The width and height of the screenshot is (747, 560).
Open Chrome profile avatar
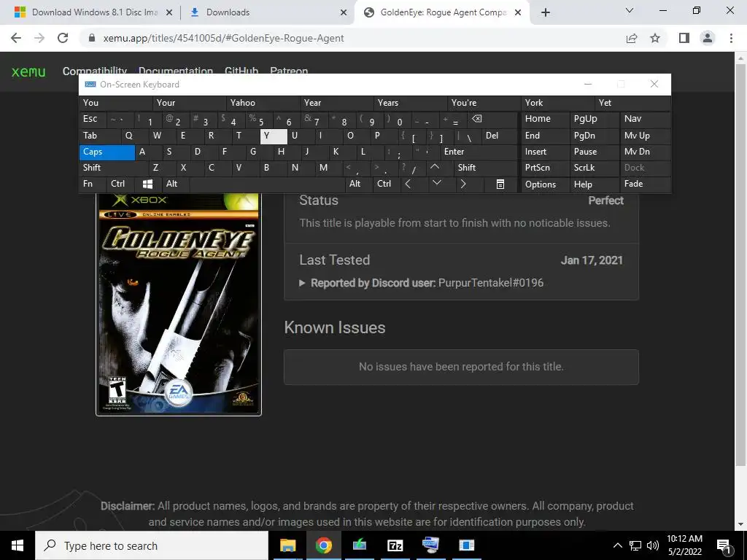[x=708, y=38]
